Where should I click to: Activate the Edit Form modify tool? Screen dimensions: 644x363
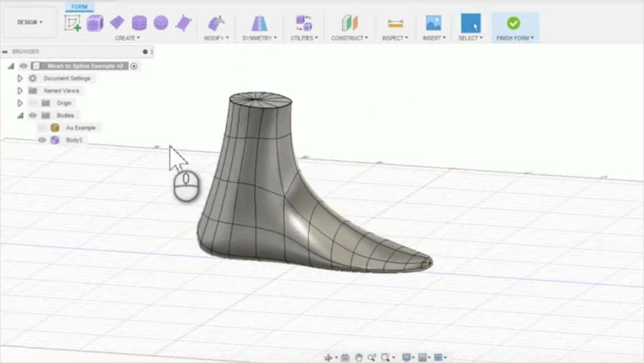coord(215,22)
